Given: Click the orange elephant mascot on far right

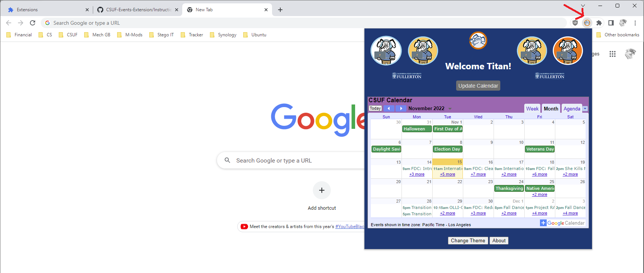Looking at the screenshot, I should coord(568,51).
